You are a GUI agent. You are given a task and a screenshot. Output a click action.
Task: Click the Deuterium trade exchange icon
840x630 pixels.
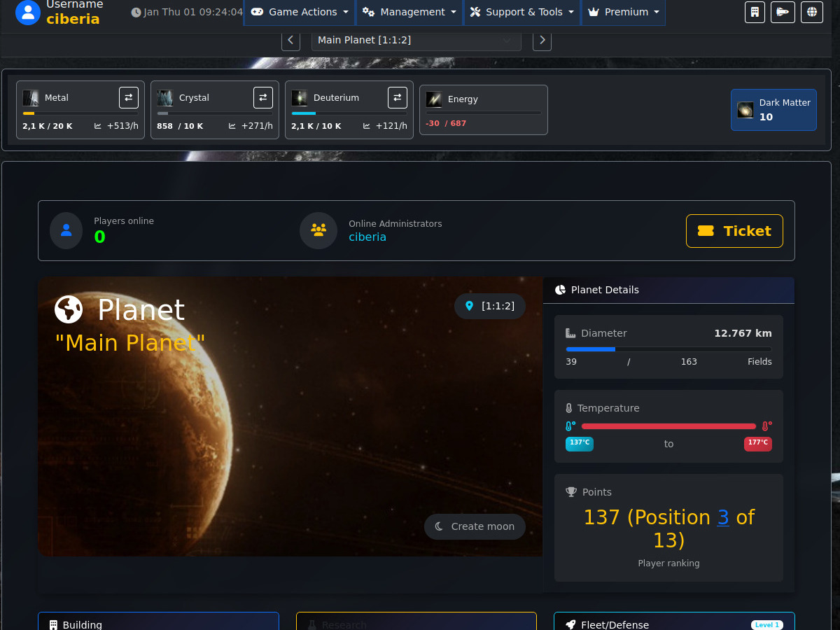(398, 98)
